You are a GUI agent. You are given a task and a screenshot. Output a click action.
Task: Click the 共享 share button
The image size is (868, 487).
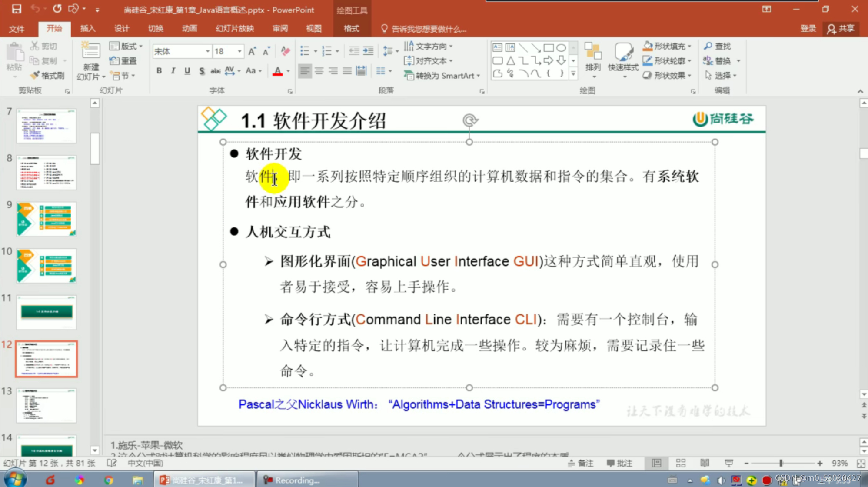pyautogui.click(x=841, y=29)
